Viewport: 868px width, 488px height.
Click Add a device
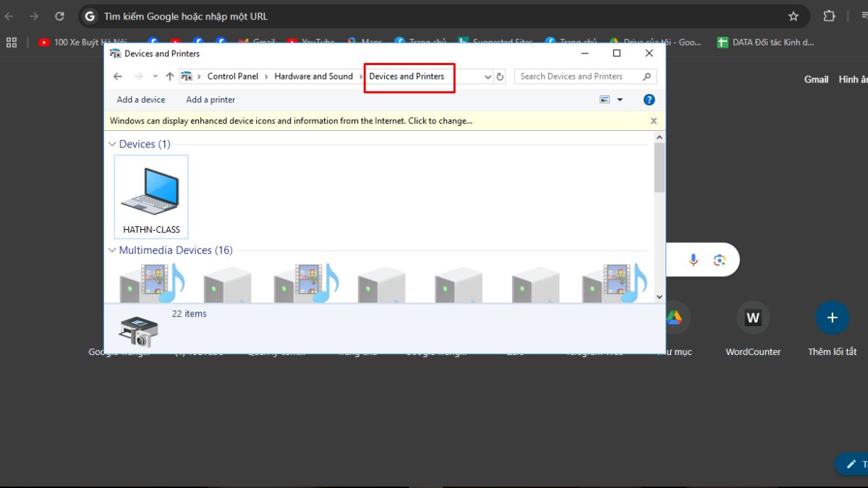pos(141,100)
